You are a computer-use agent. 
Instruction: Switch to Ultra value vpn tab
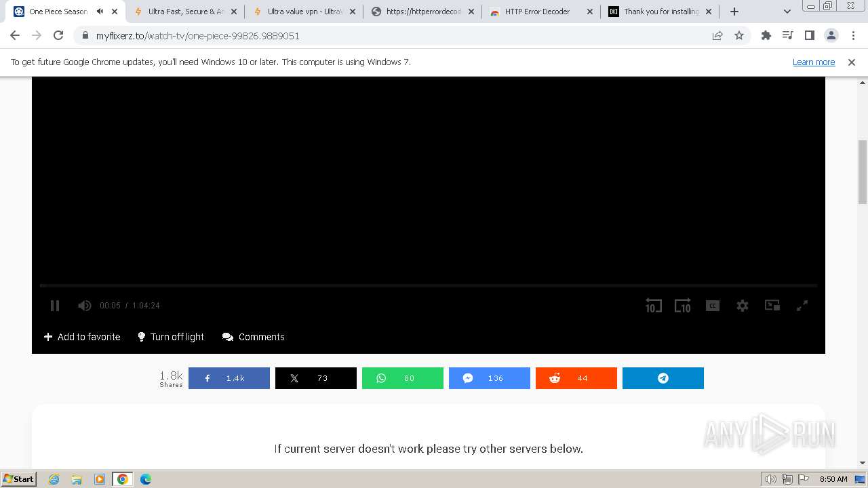click(305, 12)
